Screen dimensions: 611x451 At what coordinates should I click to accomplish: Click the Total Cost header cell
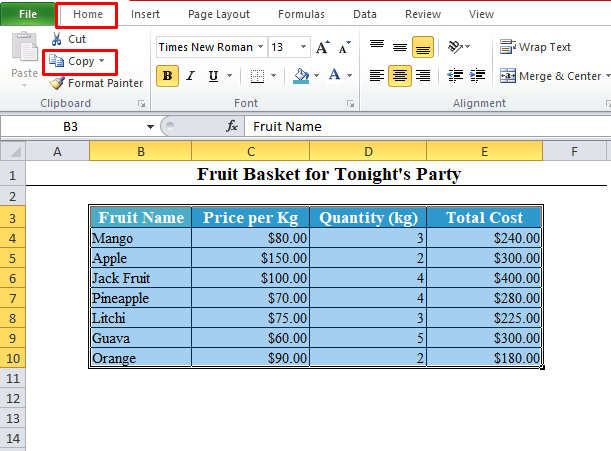pos(484,217)
